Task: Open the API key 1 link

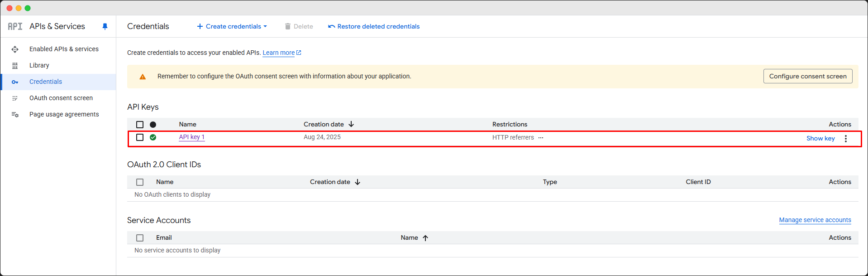Action: pos(192,137)
